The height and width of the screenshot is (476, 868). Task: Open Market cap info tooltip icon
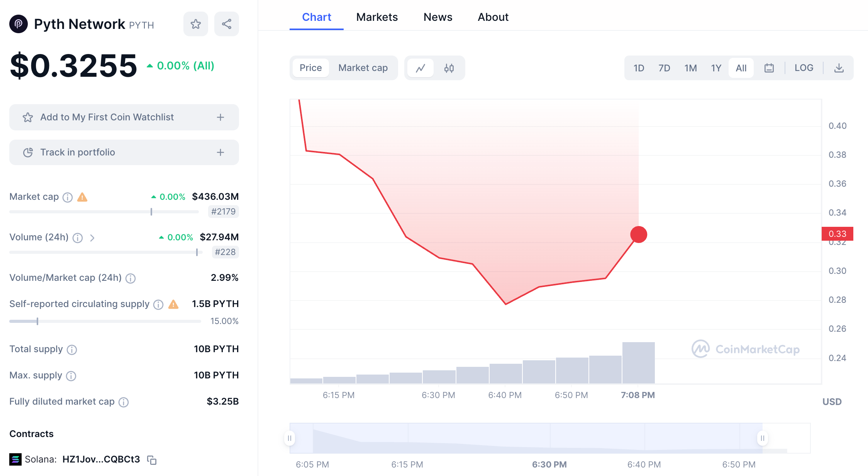point(68,197)
